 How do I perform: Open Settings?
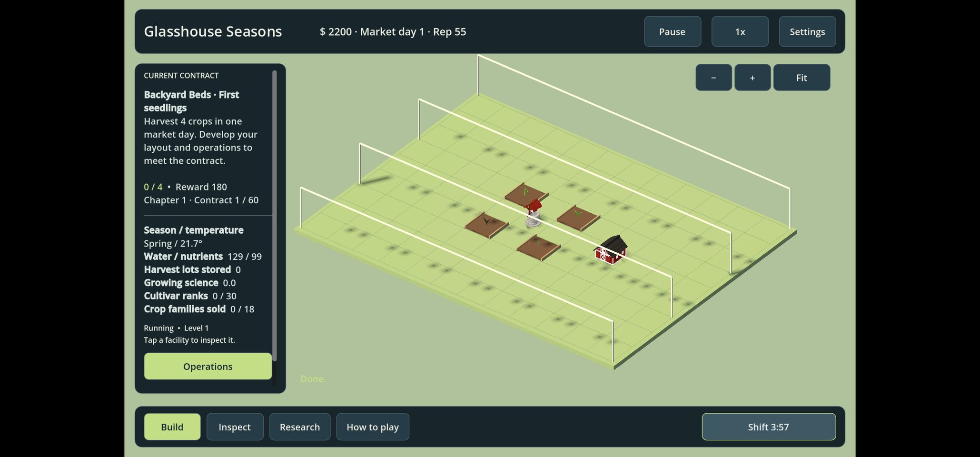click(807, 31)
